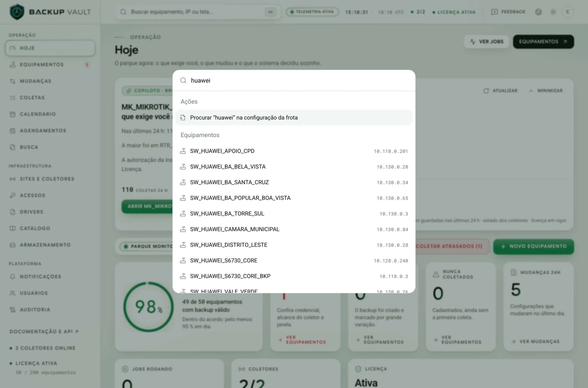Click the 98% backup coverage gauge

148,307
